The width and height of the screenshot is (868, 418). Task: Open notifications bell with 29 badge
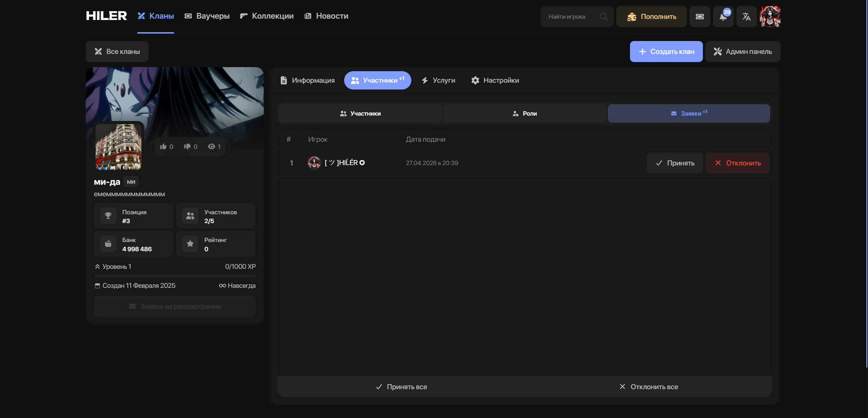click(x=723, y=17)
